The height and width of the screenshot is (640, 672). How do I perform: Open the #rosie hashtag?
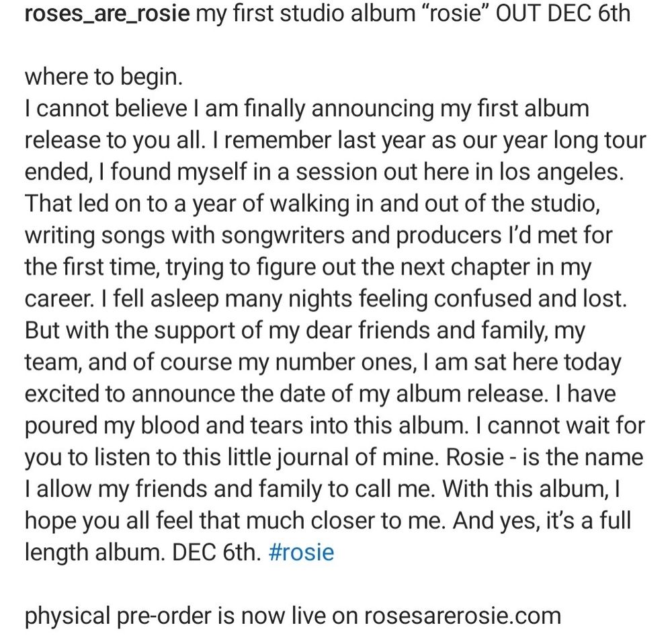pyautogui.click(x=301, y=552)
